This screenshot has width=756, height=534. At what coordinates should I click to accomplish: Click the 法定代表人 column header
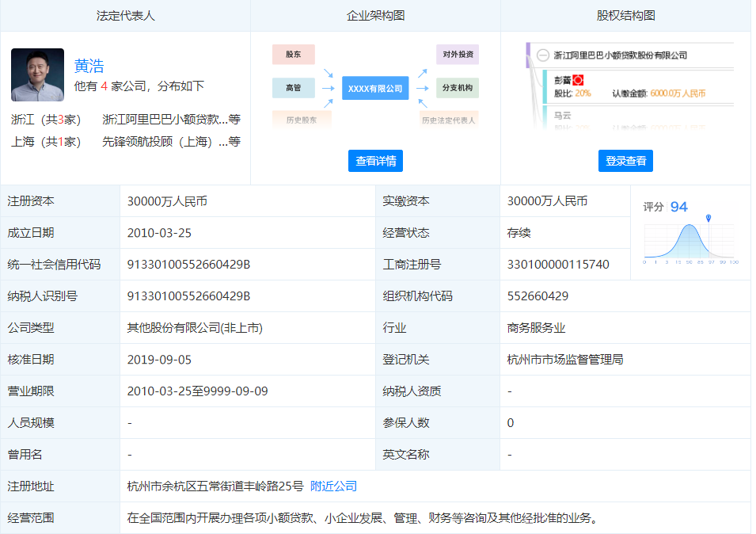pos(125,16)
